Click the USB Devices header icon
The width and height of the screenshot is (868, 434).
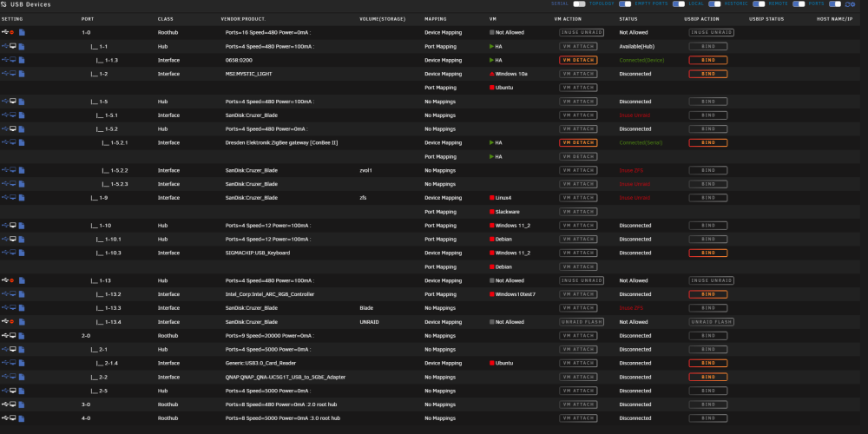tap(3, 4)
